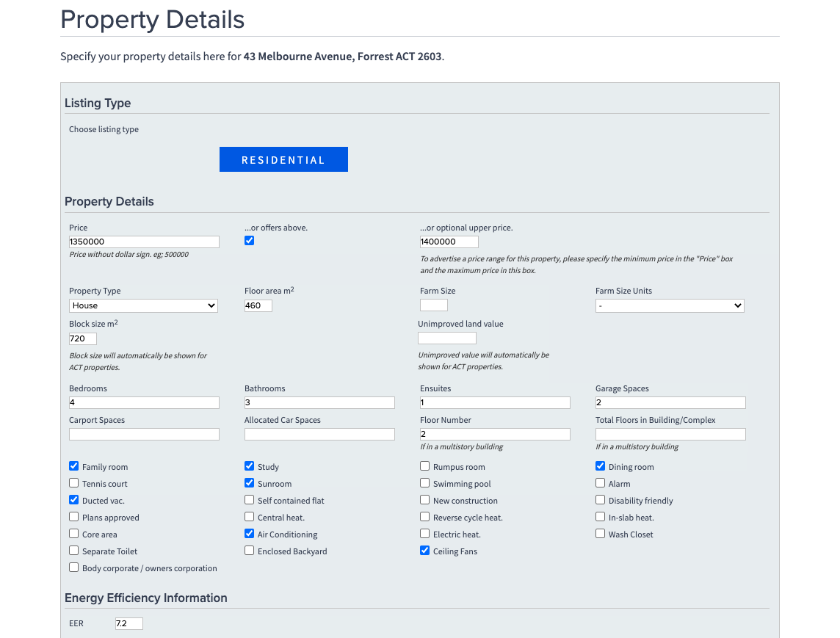Viewport: 840px width, 638px height.
Task: Toggle the Alarm checkbox
Action: pyautogui.click(x=601, y=483)
